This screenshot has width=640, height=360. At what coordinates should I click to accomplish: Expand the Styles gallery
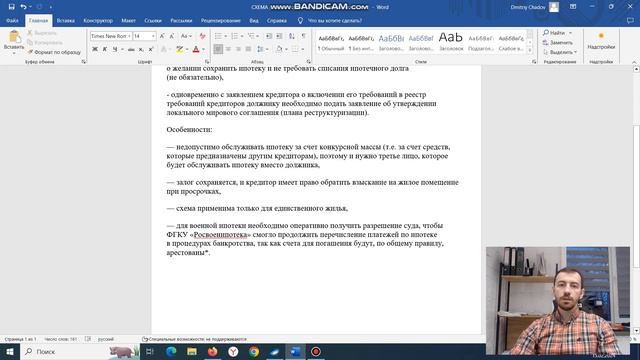[530, 50]
